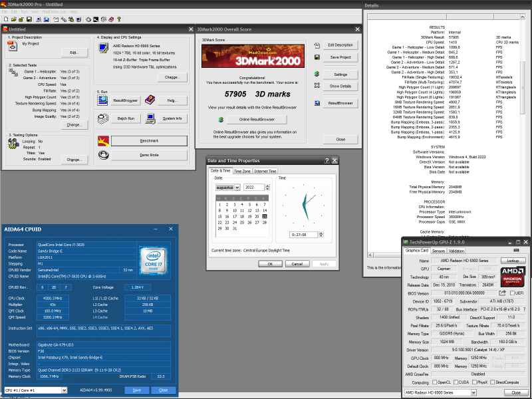532x399 pixels.
Task: Open the Run menu in 3DMark2000
Action: pos(24,11)
